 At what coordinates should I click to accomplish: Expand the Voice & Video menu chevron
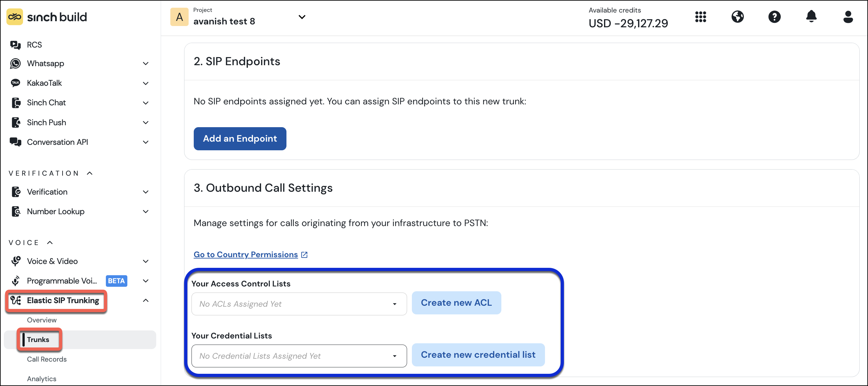146,261
